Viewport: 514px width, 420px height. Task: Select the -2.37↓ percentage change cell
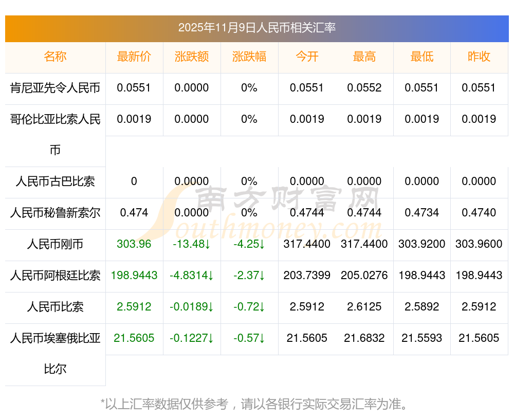[x=249, y=276]
